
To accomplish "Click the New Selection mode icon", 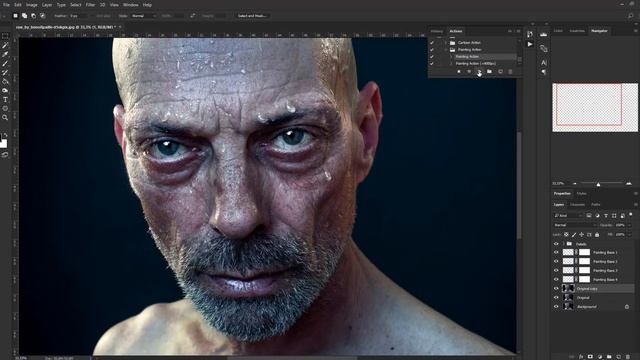I will pos(16,16).
